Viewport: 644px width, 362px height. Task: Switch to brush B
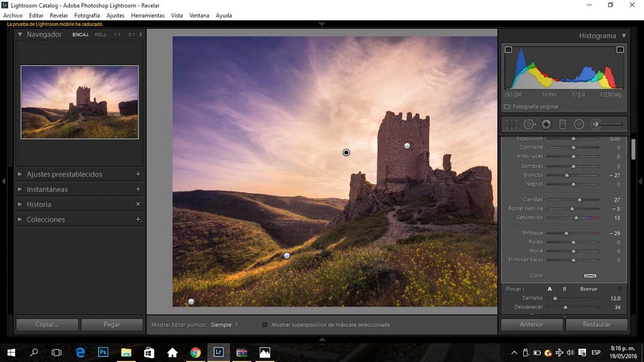(x=564, y=289)
